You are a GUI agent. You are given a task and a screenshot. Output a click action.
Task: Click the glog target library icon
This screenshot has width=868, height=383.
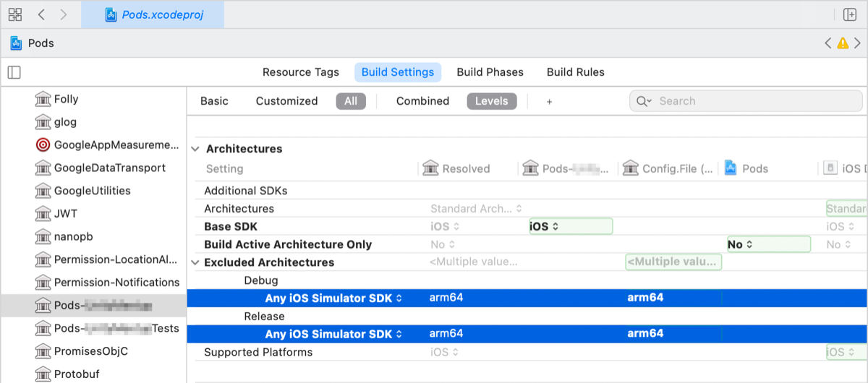click(43, 122)
